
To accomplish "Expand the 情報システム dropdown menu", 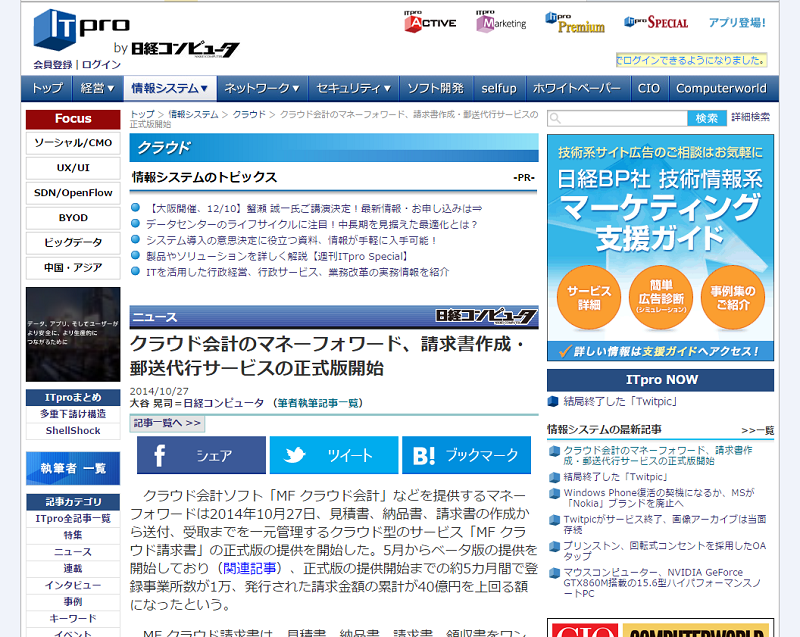I will pos(169,89).
